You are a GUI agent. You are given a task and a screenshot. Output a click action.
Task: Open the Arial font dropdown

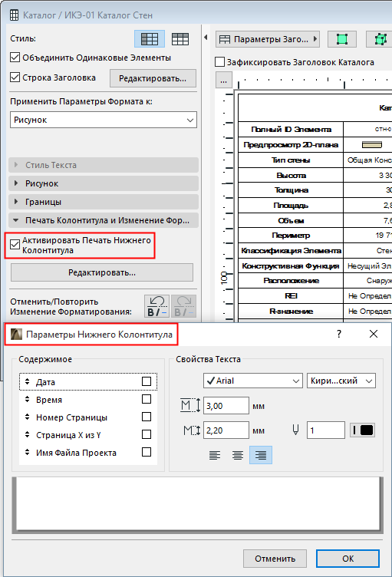coord(253,381)
